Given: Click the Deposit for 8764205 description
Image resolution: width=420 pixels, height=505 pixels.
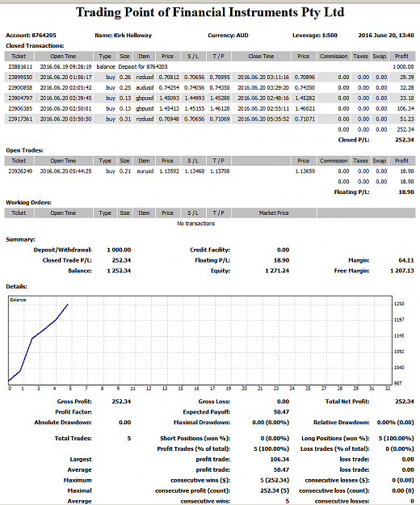Looking at the screenshot, I should (143, 67).
